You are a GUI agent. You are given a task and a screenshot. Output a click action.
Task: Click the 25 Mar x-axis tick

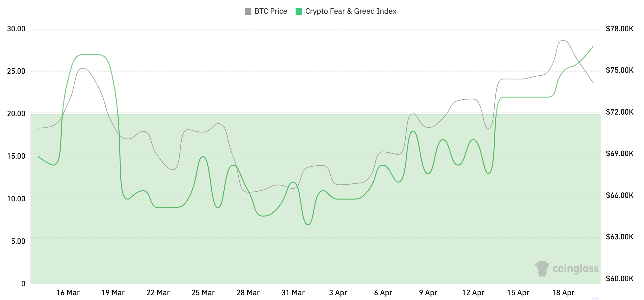tap(203, 293)
